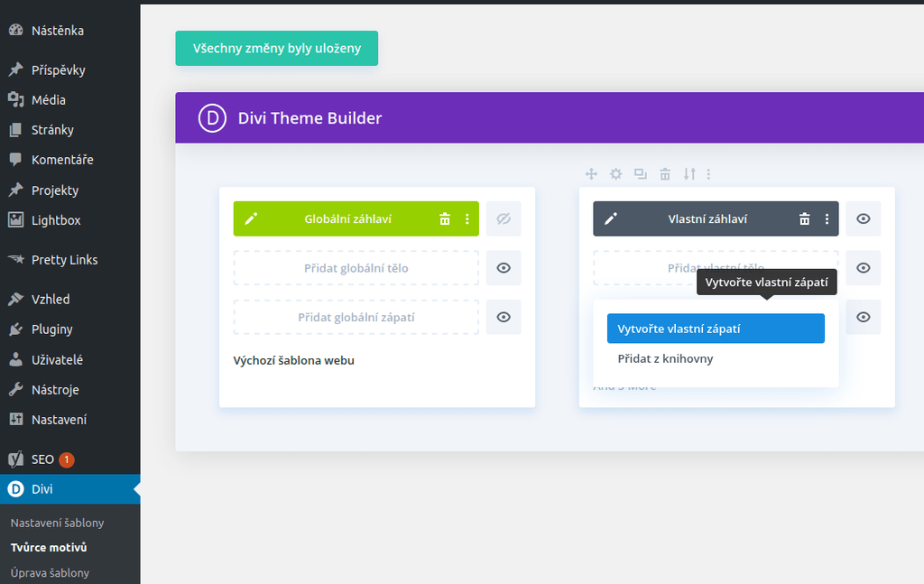
Task: Open Vzhled appearance menu
Action: pos(51,300)
